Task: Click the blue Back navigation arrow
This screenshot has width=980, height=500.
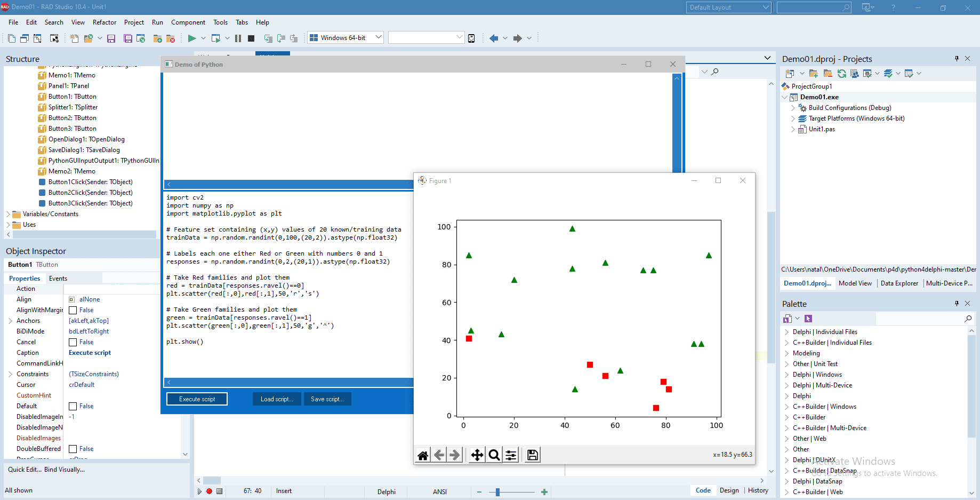Action: 494,38
